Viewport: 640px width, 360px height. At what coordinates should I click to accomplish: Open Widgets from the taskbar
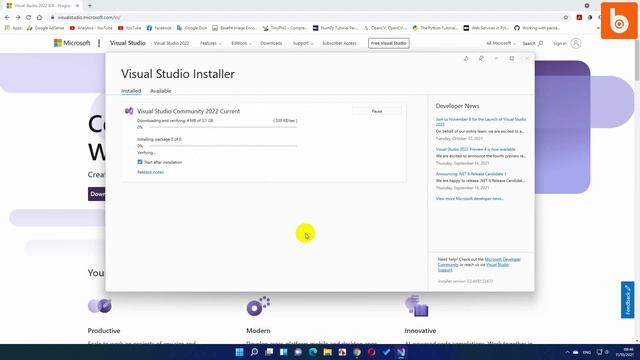[284, 352]
